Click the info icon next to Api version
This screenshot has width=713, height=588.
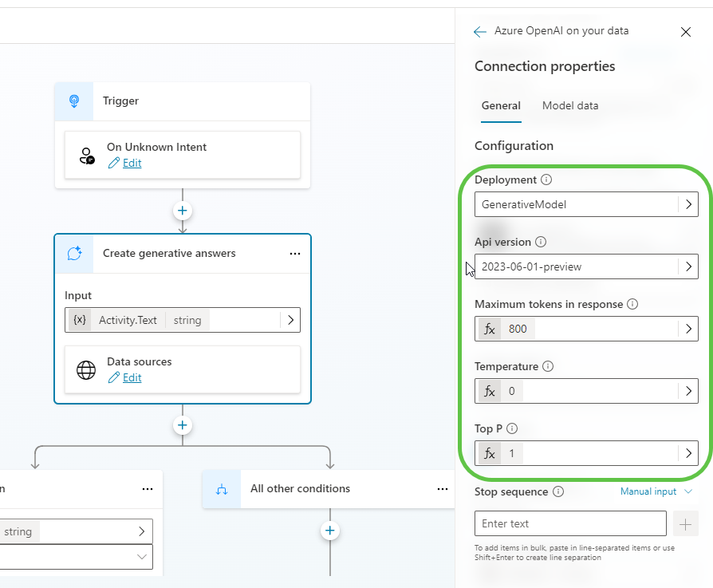tap(540, 242)
